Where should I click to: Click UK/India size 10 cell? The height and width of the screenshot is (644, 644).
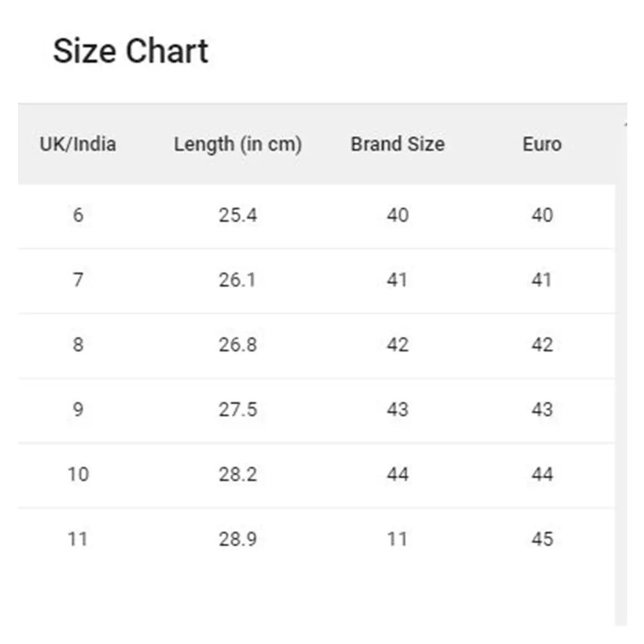78,475
